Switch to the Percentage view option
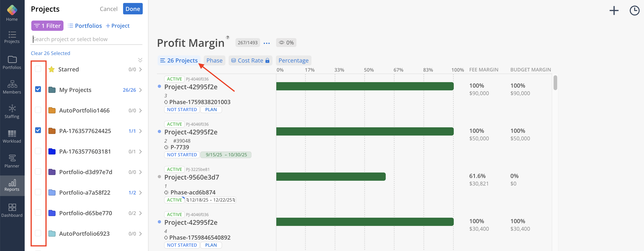The height and width of the screenshot is (251, 644). [293, 60]
